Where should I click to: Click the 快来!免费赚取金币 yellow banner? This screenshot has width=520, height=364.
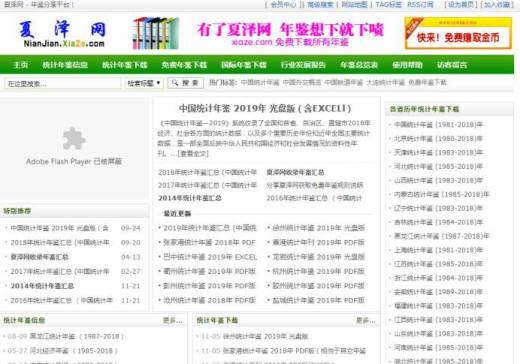(x=458, y=33)
